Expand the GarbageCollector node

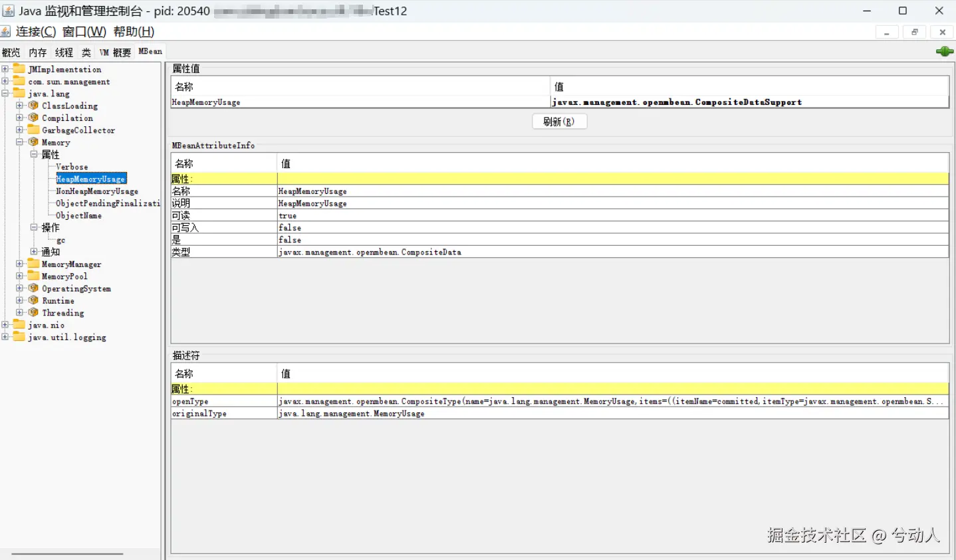pyautogui.click(x=19, y=130)
